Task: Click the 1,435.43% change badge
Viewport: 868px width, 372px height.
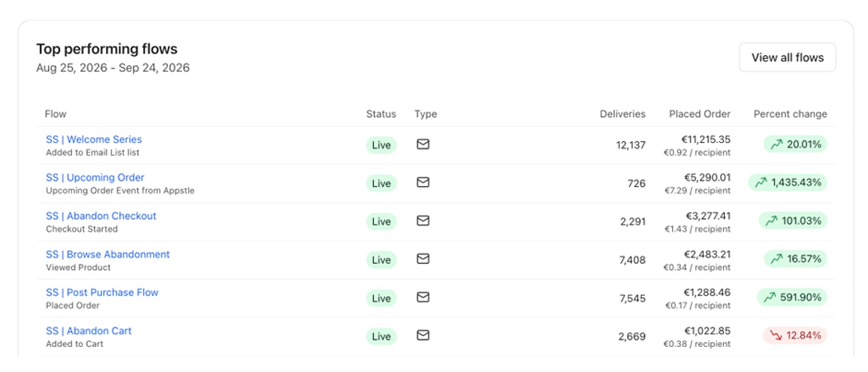Action: click(x=788, y=182)
